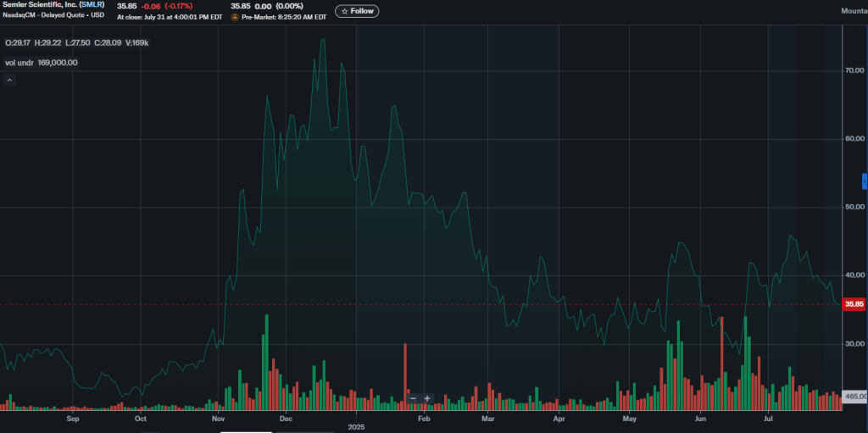The image size is (868, 433).
Task: Click the 2025 year label on axis
Action: point(355,427)
